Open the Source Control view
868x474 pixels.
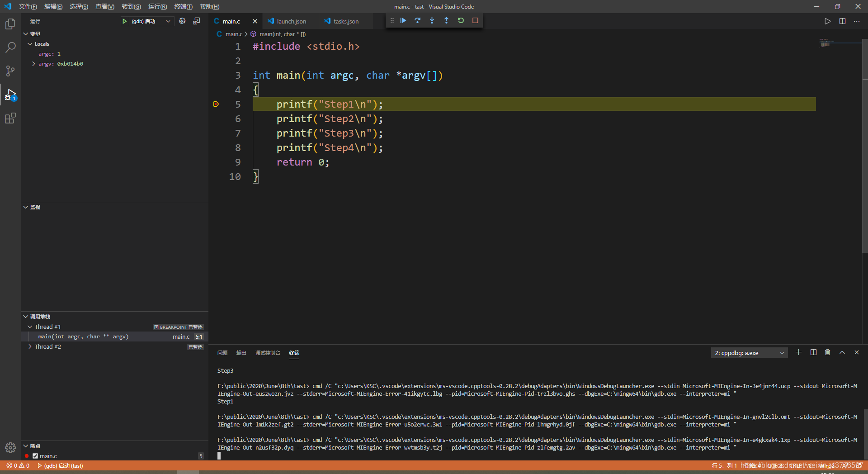click(x=10, y=71)
